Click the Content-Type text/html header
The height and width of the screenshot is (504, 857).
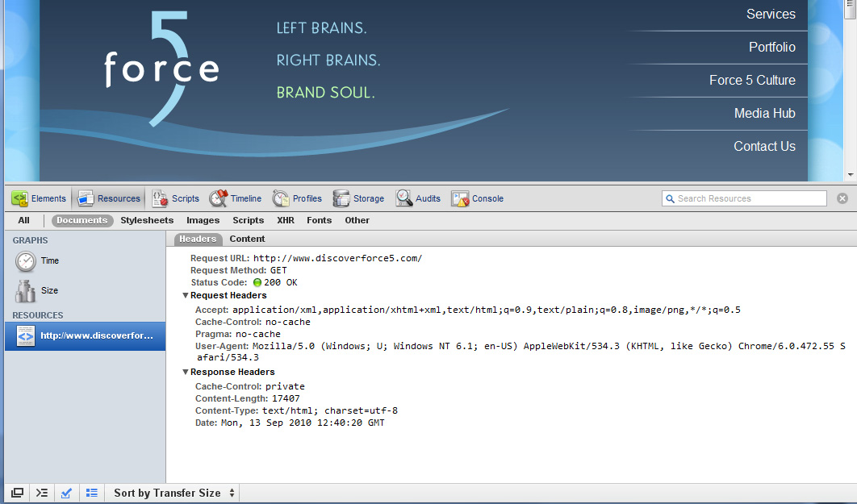pos(296,410)
